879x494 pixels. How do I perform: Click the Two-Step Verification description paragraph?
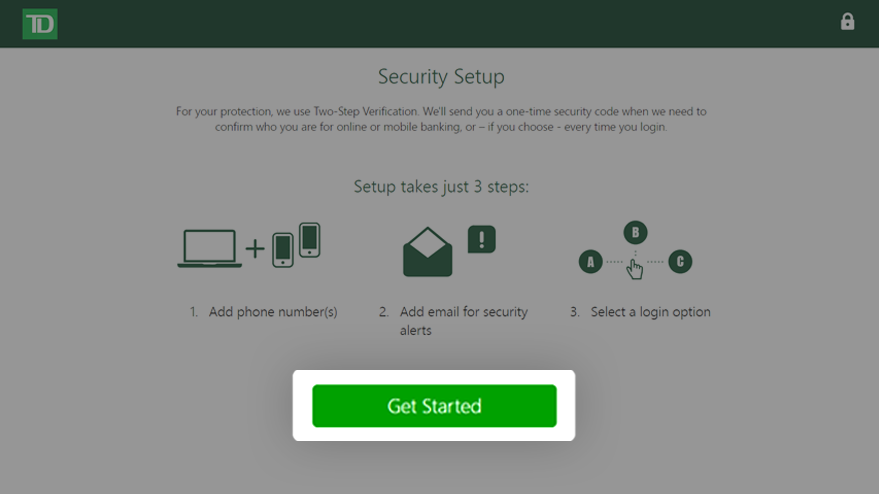pyautogui.click(x=441, y=119)
